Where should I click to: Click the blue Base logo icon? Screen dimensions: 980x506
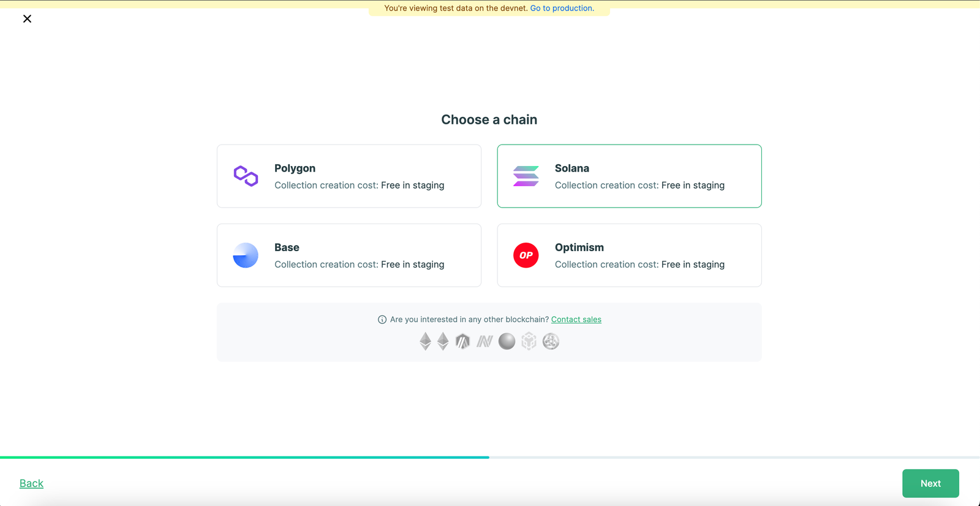(246, 255)
